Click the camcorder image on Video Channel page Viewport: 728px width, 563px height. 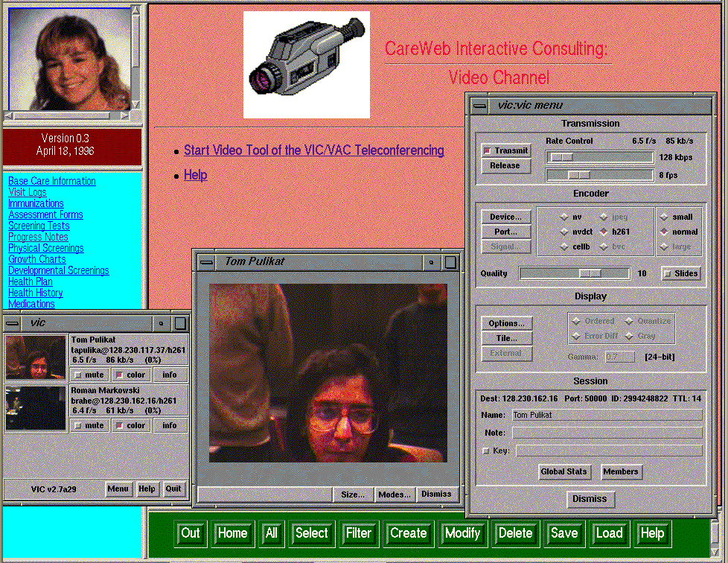pyautogui.click(x=307, y=65)
